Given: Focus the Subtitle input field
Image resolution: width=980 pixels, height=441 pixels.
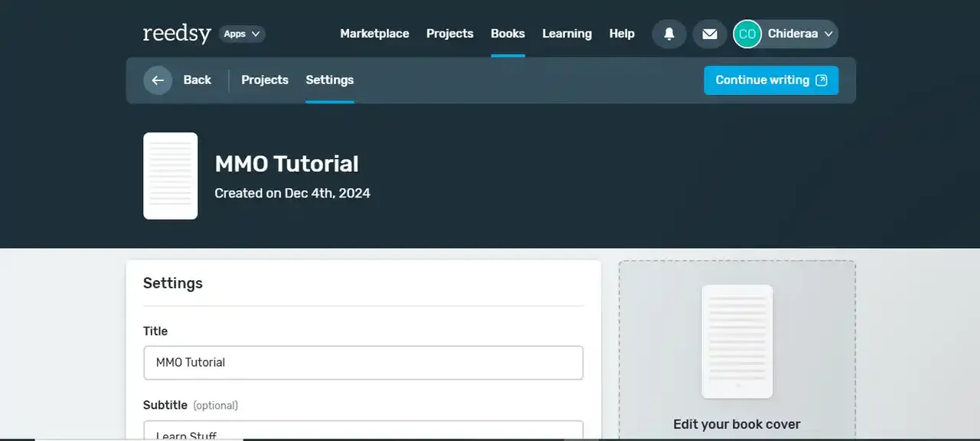Looking at the screenshot, I should coord(363,430).
